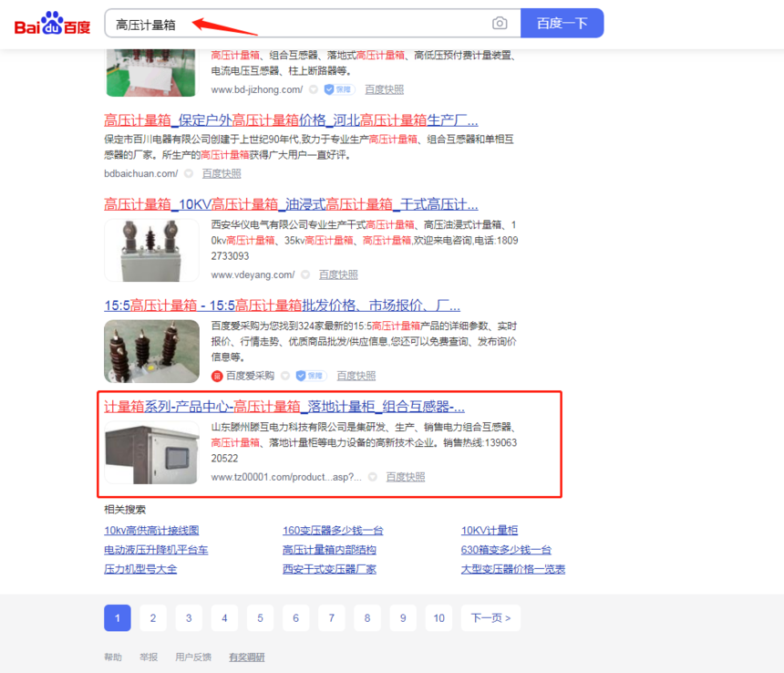Open the 用户反馈 footer link
784x673 pixels.
coord(193,657)
